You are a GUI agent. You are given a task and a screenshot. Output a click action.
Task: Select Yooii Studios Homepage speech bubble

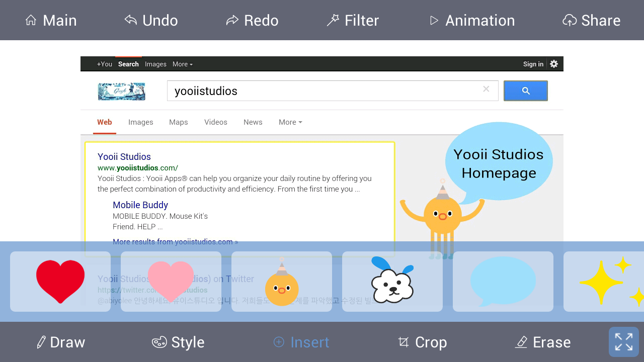click(x=499, y=162)
